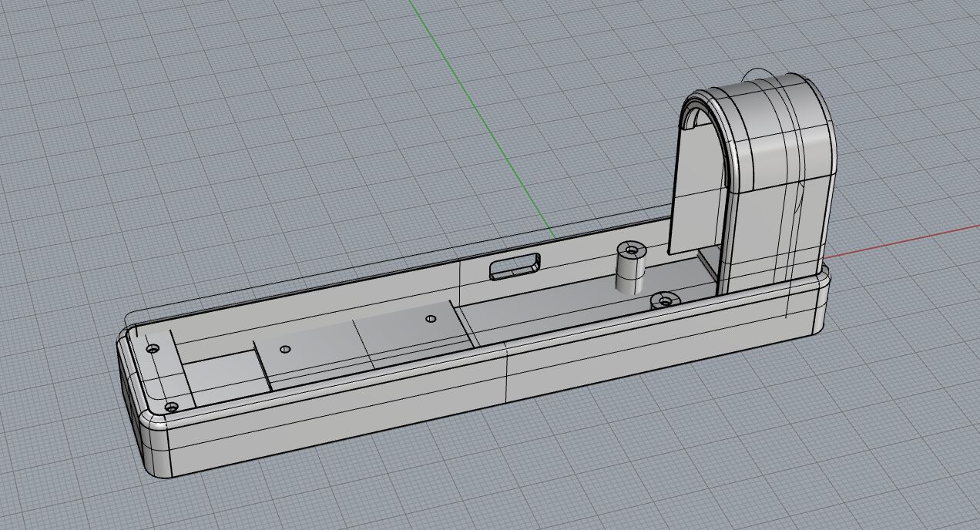This screenshot has width=980, height=530.
Task: Select the top-left corner screw hole
Action: (153, 349)
